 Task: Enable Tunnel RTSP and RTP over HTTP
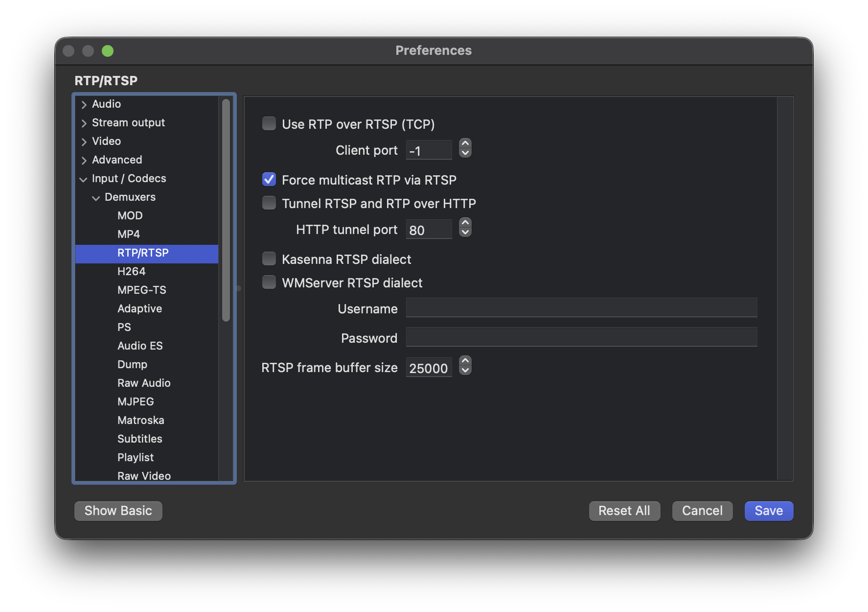[269, 203]
